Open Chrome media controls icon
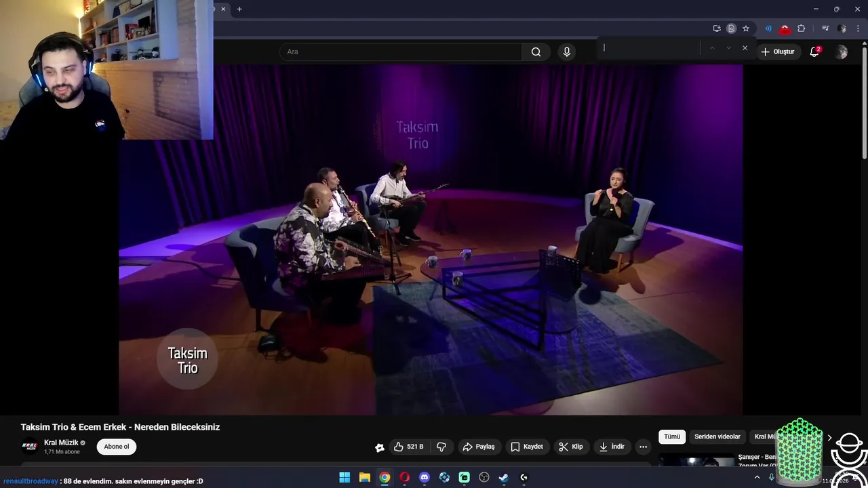 [x=825, y=28]
